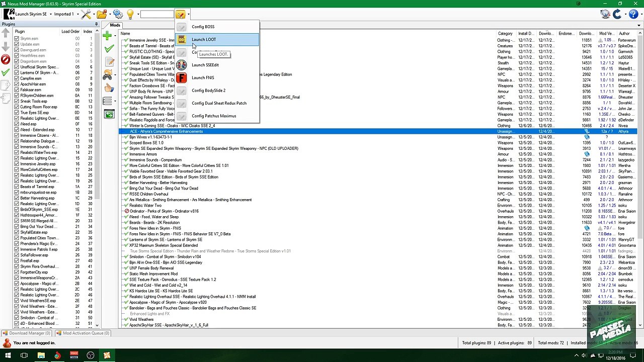Open the mods folder icon in toolbar

[x=101, y=14]
